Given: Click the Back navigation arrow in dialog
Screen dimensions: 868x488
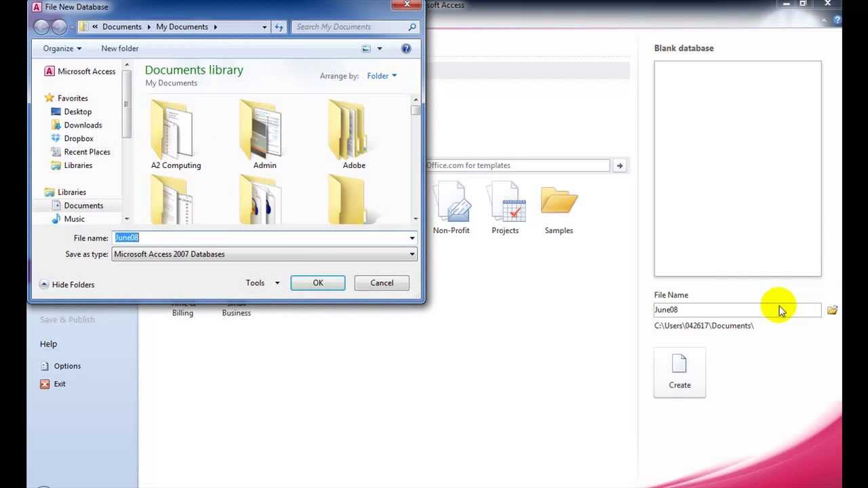Looking at the screenshot, I should coord(42,26).
